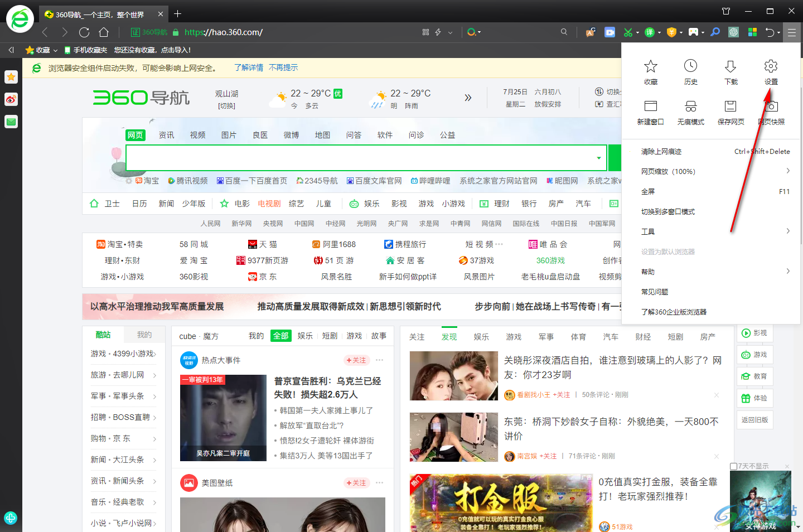Go to home page icon
Viewport: 803px width, 532px height.
104,32
